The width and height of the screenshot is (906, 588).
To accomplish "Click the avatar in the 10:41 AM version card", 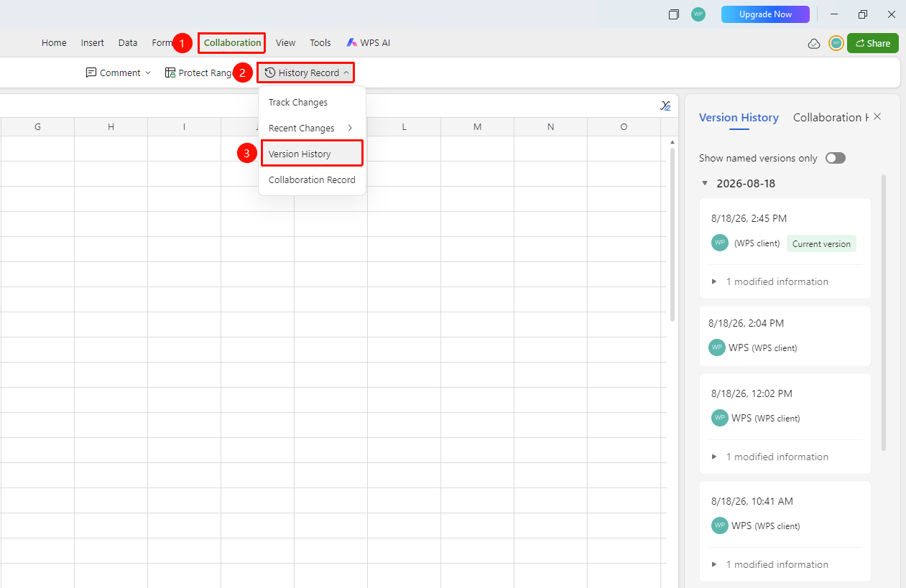I will pyautogui.click(x=720, y=526).
